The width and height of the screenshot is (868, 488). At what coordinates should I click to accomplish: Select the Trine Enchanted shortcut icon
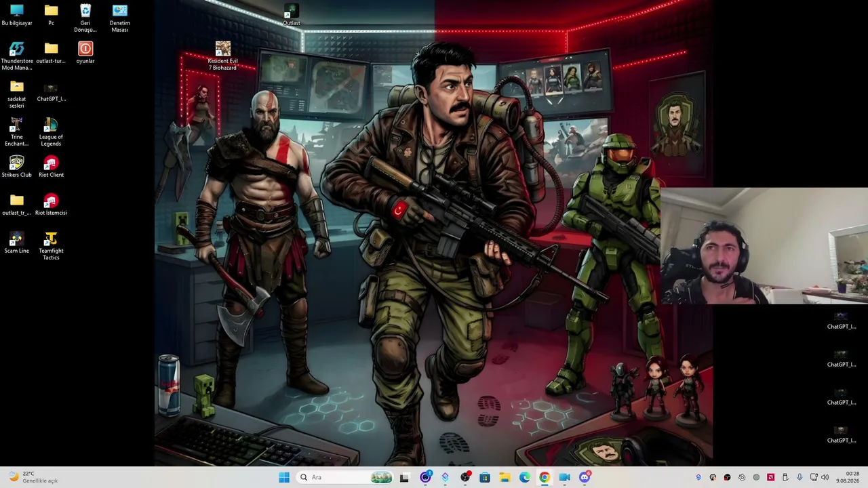[x=17, y=132]
